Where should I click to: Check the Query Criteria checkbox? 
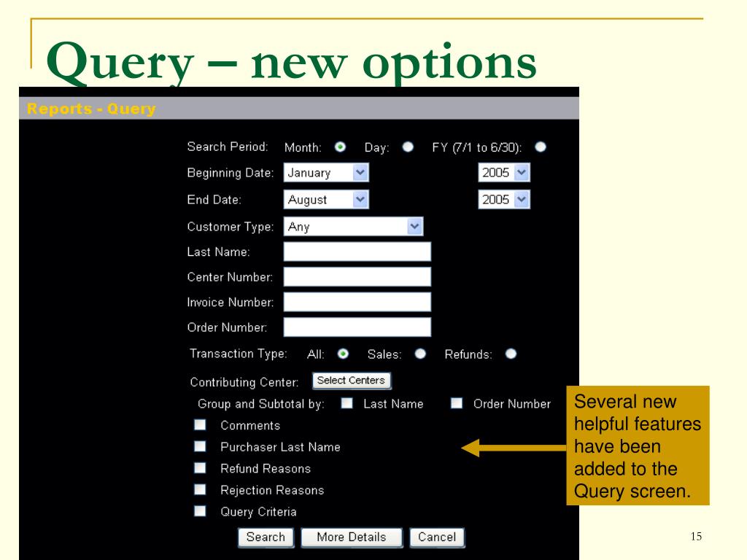tap(200, 511)
